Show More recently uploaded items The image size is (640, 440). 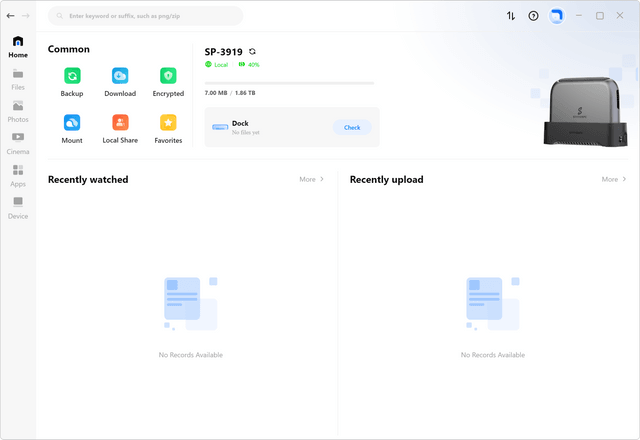[614, 179]
